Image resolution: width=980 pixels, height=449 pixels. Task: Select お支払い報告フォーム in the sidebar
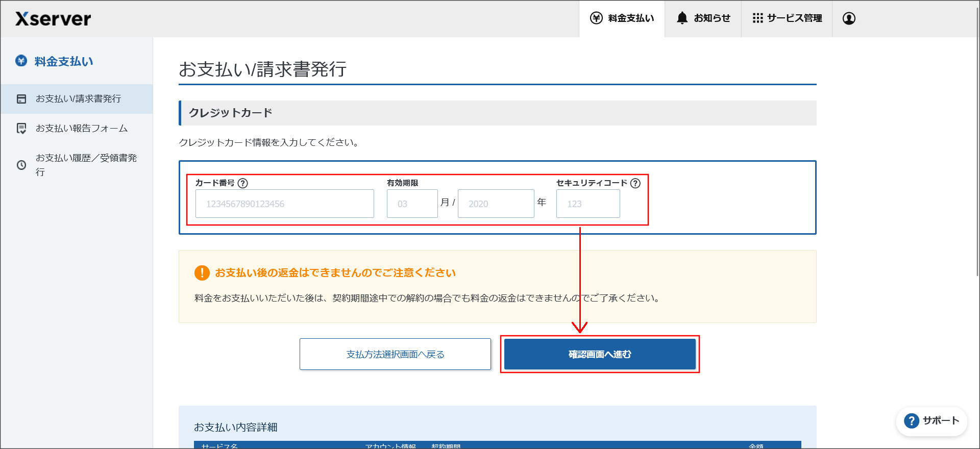click(x=77, y=129)
